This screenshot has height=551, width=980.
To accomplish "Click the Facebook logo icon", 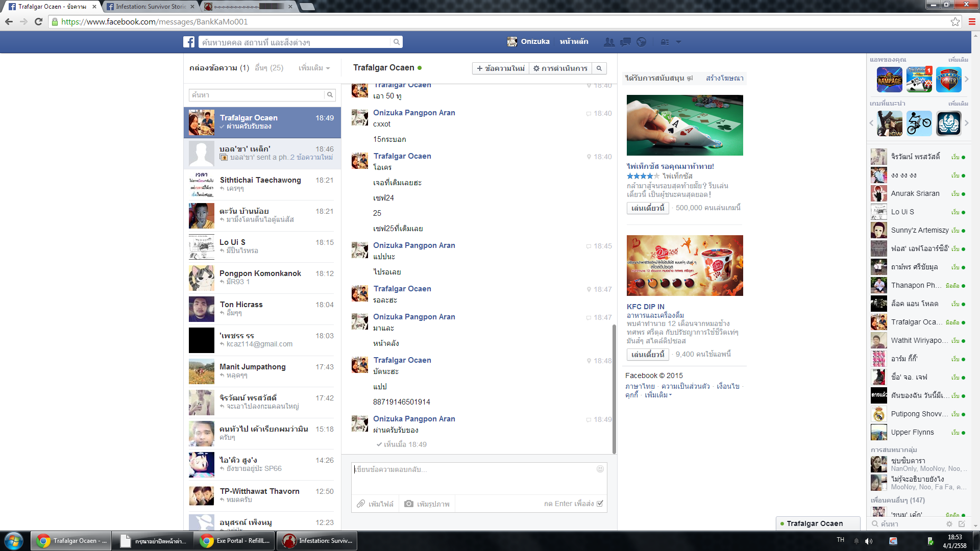I will pyautogui.click(x=189, y=42).
